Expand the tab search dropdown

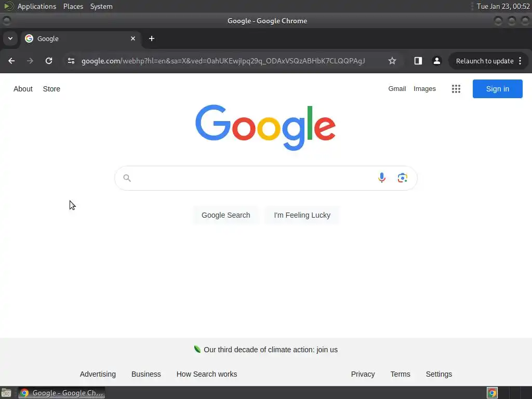(x=10, y=38)
